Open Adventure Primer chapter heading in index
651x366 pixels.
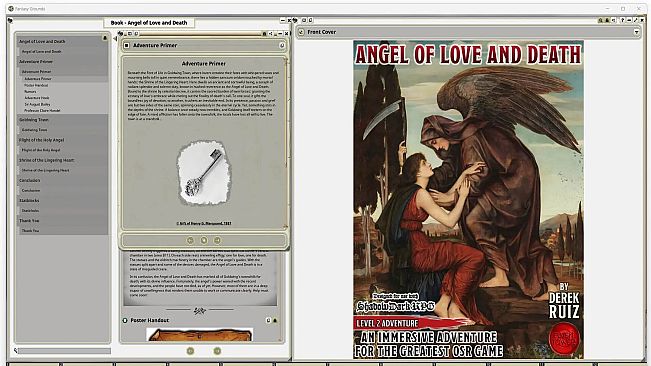click(x=36, y=61)
